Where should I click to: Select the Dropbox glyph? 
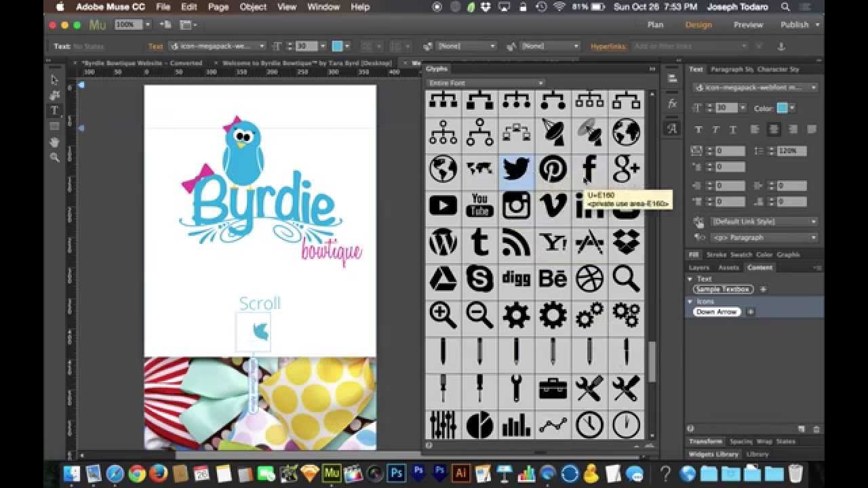coord(626,242)
